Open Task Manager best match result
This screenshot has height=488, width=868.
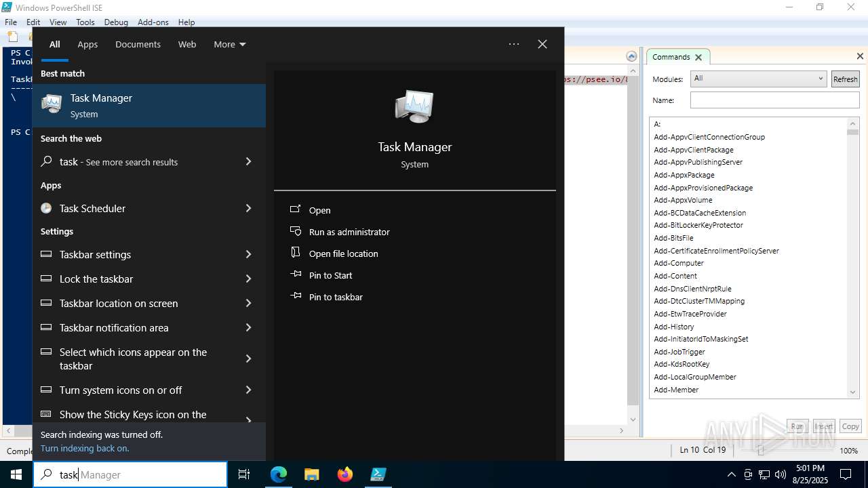point(149,106)
